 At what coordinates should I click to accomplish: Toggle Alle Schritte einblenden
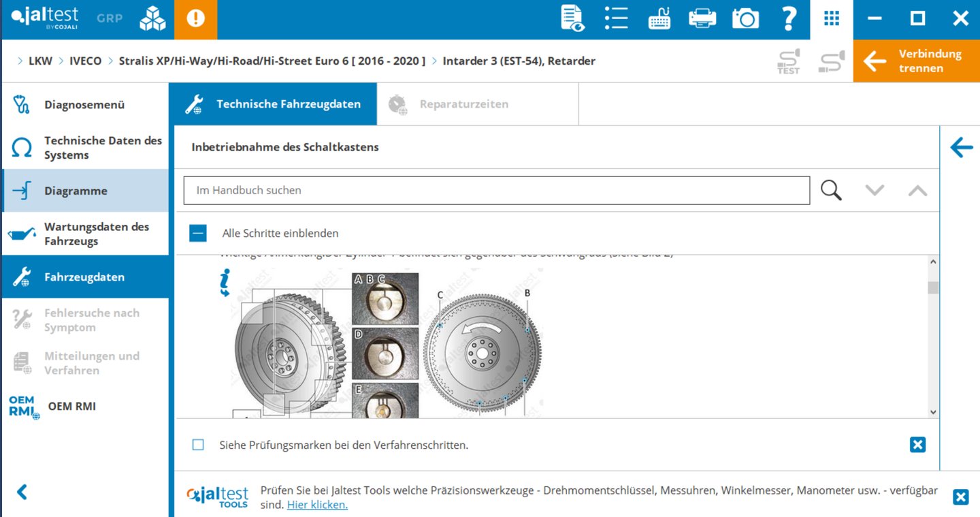pos(198,233)
